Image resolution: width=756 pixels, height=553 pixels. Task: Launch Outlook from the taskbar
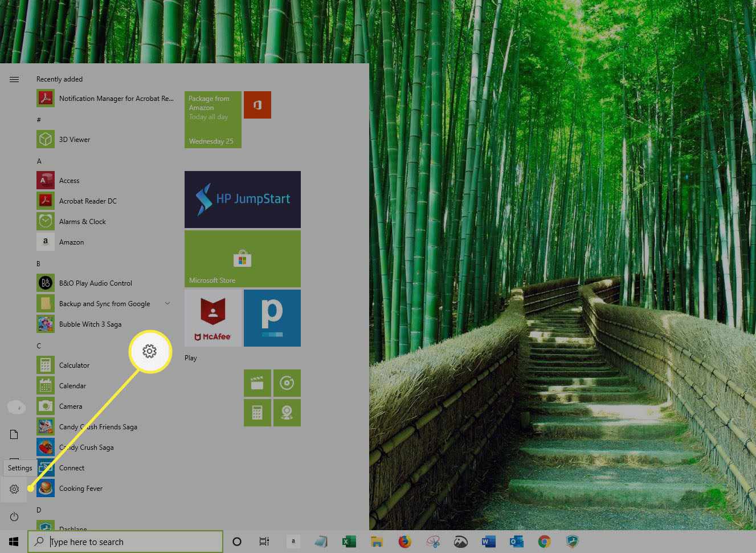tap(516, 542)
